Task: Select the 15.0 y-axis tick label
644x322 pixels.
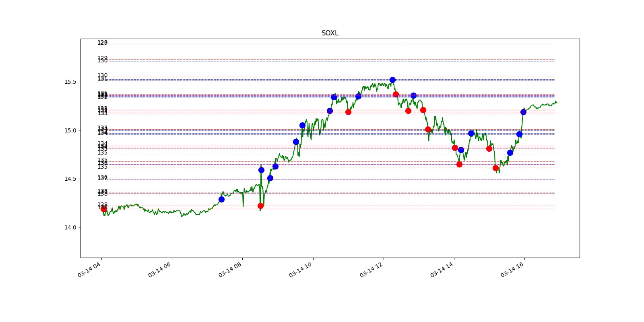Action: tap(70, 130)
